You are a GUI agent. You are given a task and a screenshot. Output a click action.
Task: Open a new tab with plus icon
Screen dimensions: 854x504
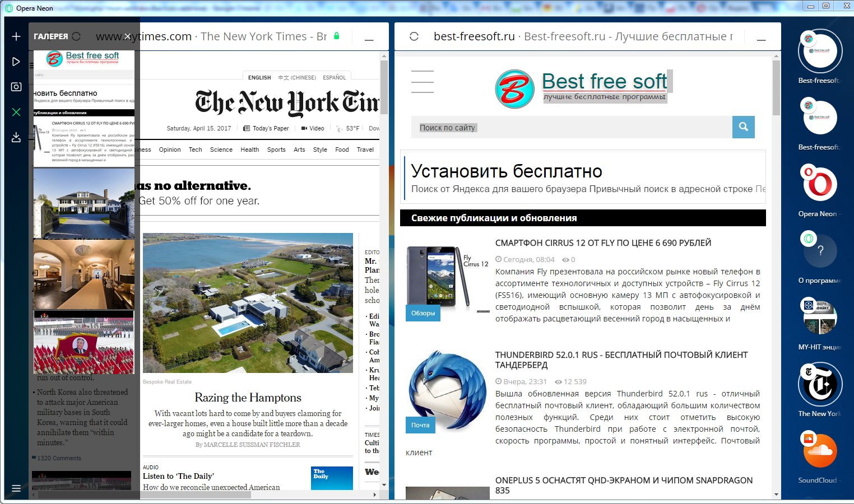pyautogui.click(x=16, y=36)
